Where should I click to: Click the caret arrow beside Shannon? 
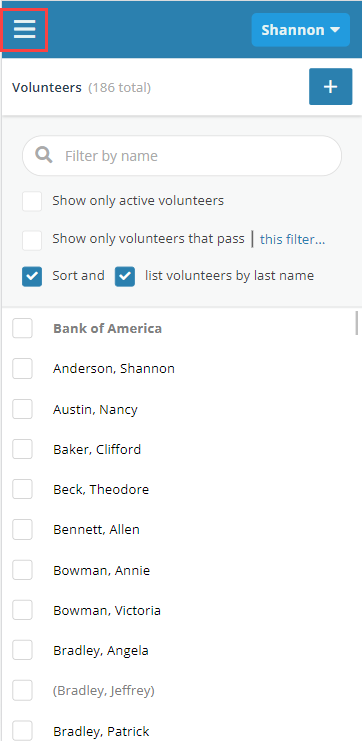[x=335, y=30]
